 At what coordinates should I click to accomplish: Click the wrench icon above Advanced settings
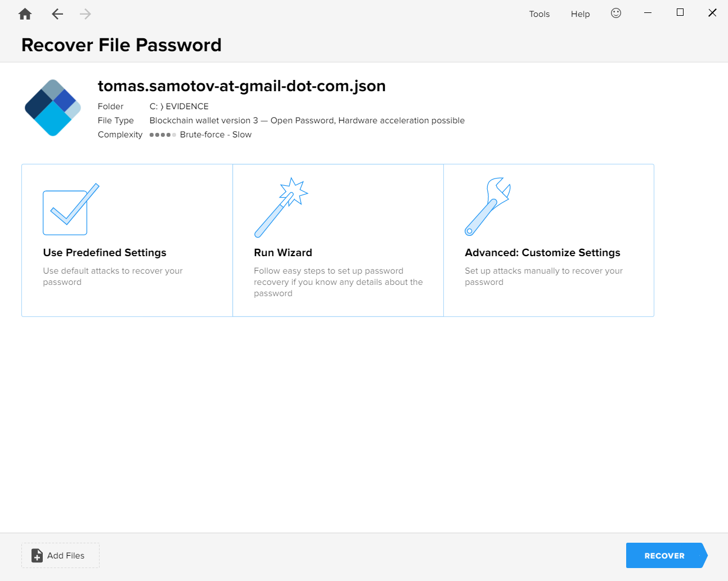pyautogui.click(x=488, y=207)
